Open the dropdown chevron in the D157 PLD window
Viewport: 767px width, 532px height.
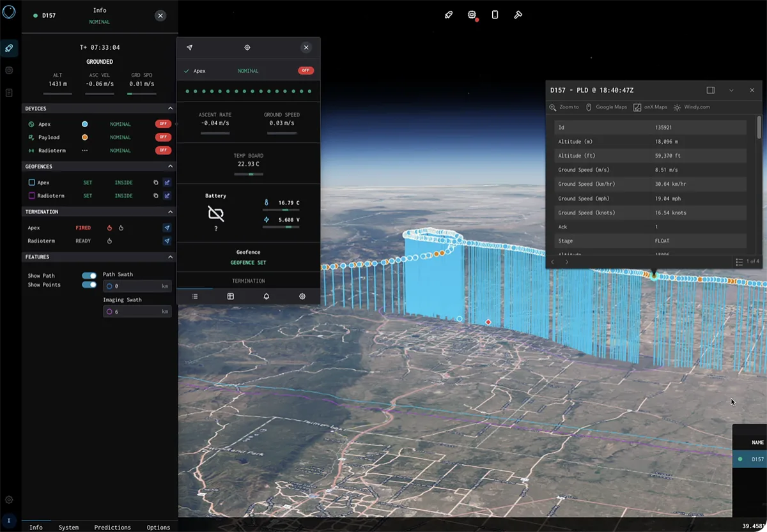click(x=731, y=90)
